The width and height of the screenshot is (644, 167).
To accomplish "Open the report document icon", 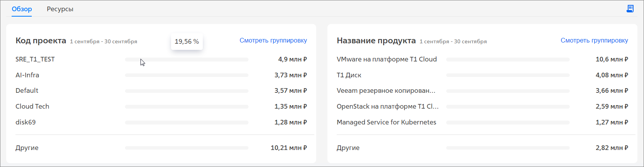I will (x=630, y=9).
